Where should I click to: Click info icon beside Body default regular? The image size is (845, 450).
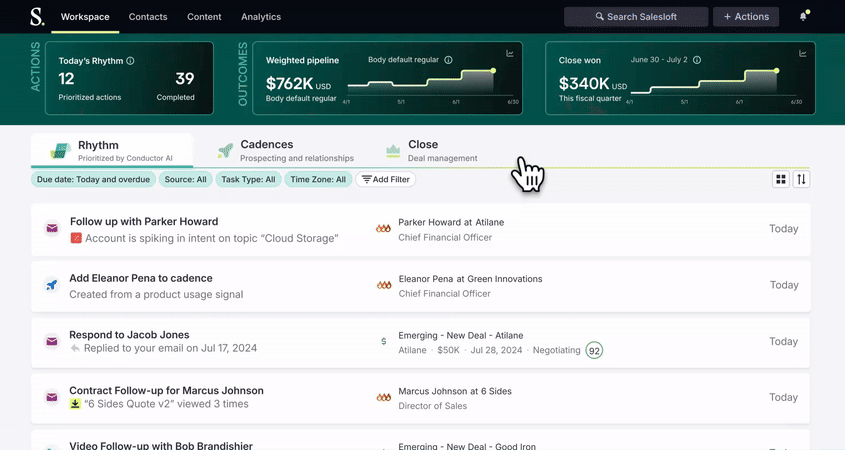pos(448,60)
